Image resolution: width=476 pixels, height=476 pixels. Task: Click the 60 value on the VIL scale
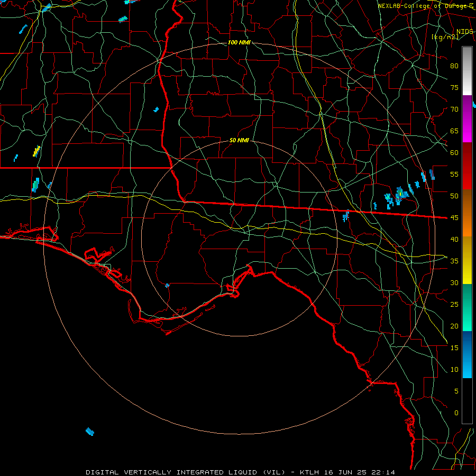pos(454,153)
